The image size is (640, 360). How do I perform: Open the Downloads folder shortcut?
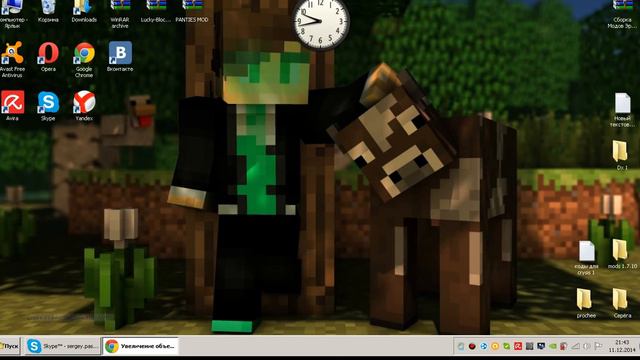(x=84, y=11)
